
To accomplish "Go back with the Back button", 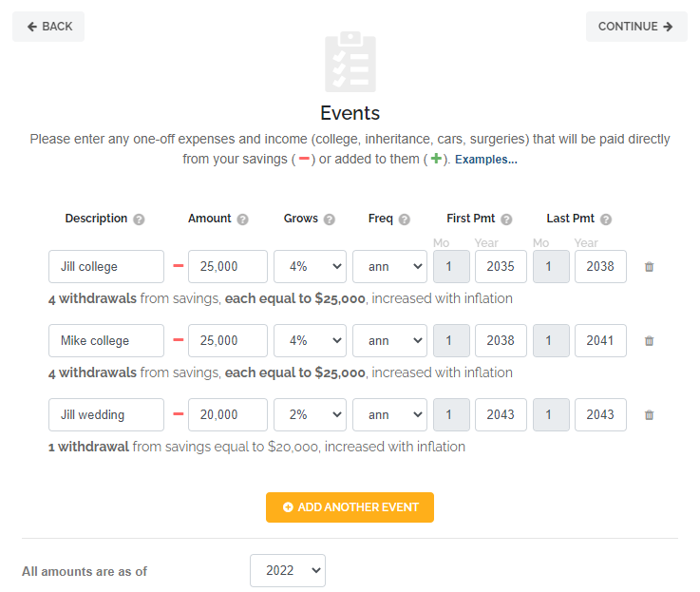I will (x=48, y=27).
